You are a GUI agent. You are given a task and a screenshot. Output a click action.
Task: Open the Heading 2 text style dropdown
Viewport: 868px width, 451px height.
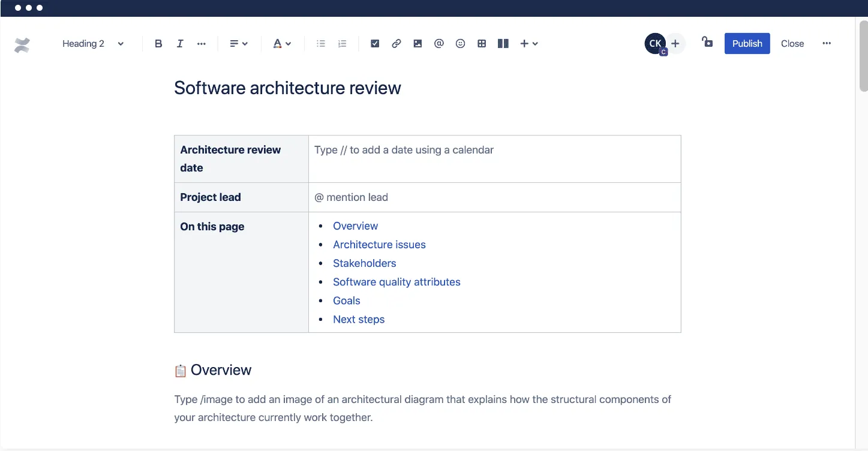[93, 44]
